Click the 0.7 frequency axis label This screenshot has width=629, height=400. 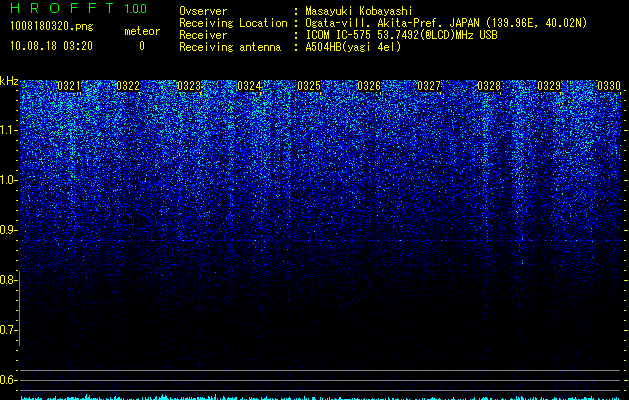click(7, 330)
